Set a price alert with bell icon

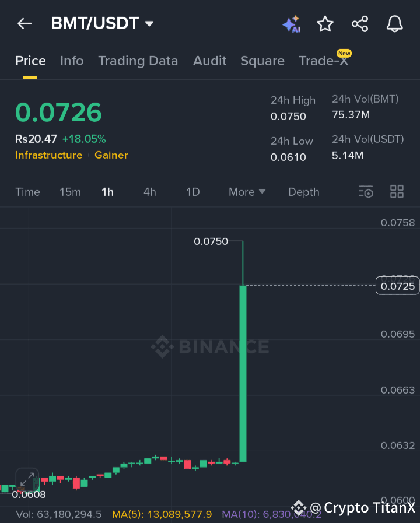[x=395, y=24]
